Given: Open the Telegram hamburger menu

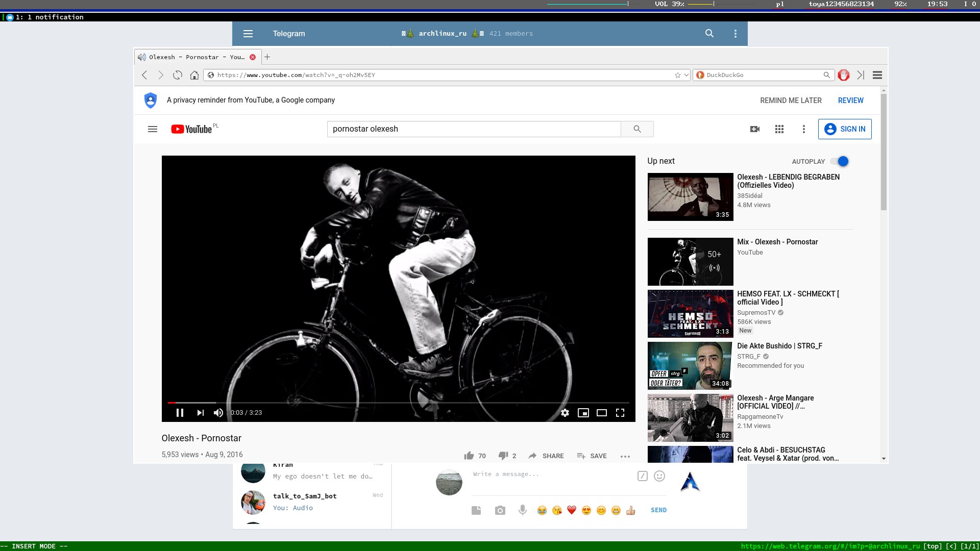Looking at the screenshot, I should pyautogui.click(x=248, y=34).
